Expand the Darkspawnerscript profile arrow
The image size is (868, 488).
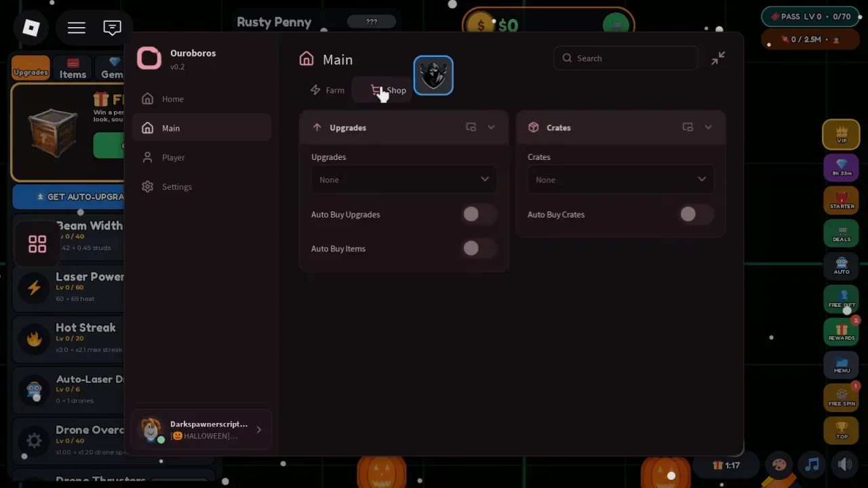[258, 430]
